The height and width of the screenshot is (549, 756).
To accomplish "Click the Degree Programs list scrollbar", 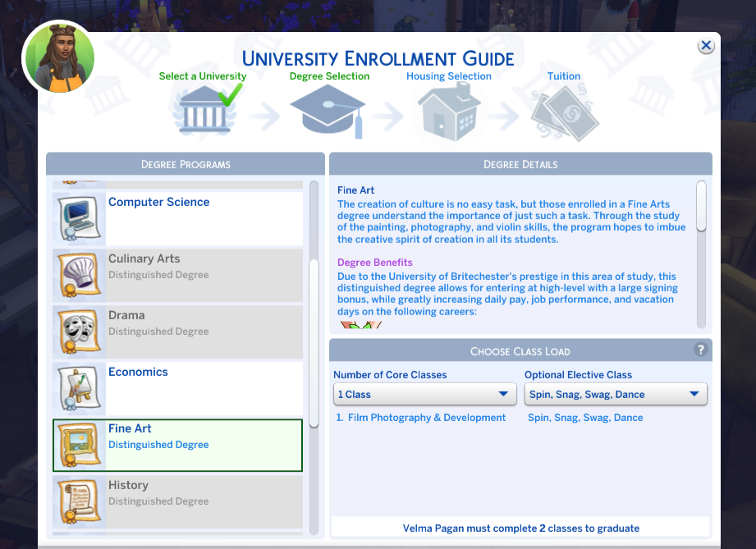I will (x=314, y=343).
